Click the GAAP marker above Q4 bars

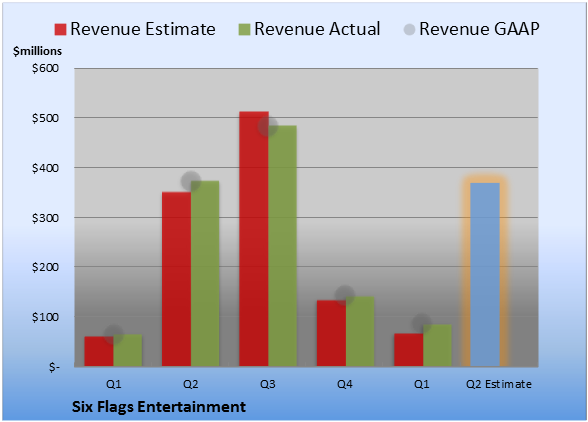tap(345, 295)
